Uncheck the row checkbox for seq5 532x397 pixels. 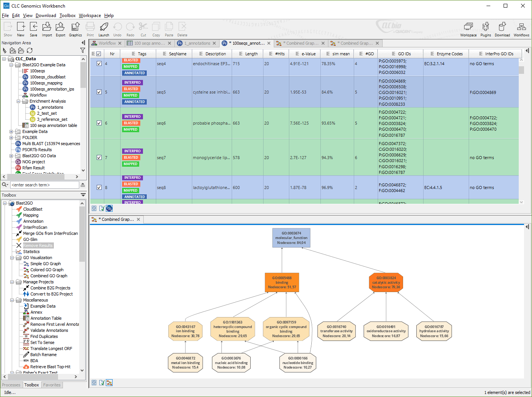tap(99, 92)
